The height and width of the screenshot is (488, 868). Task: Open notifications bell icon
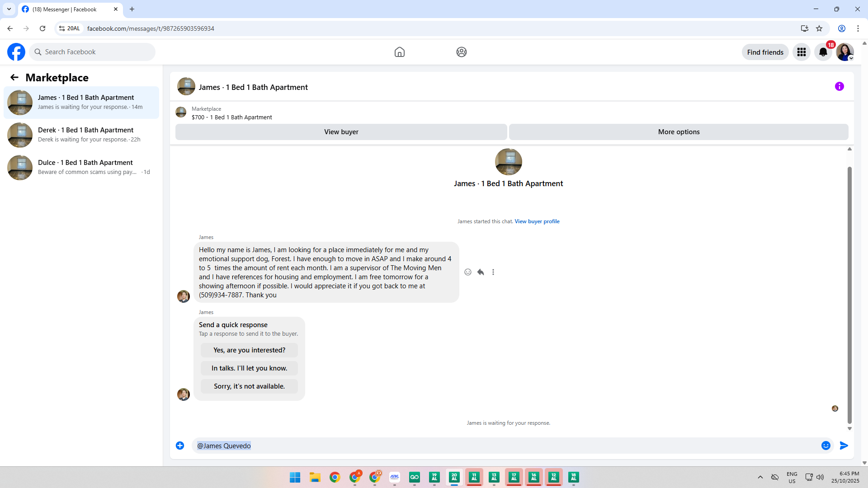point(823,52)
